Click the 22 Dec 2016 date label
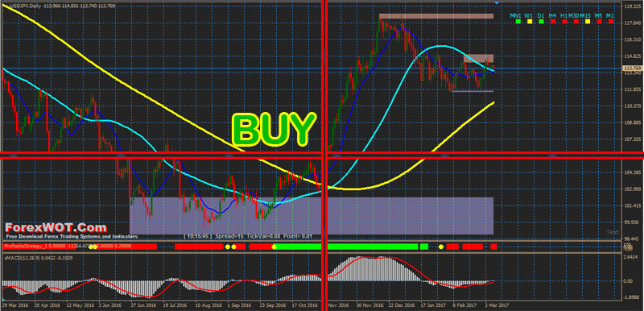The image size is (644, 311). pyautogui.click(x=401, y=305)
